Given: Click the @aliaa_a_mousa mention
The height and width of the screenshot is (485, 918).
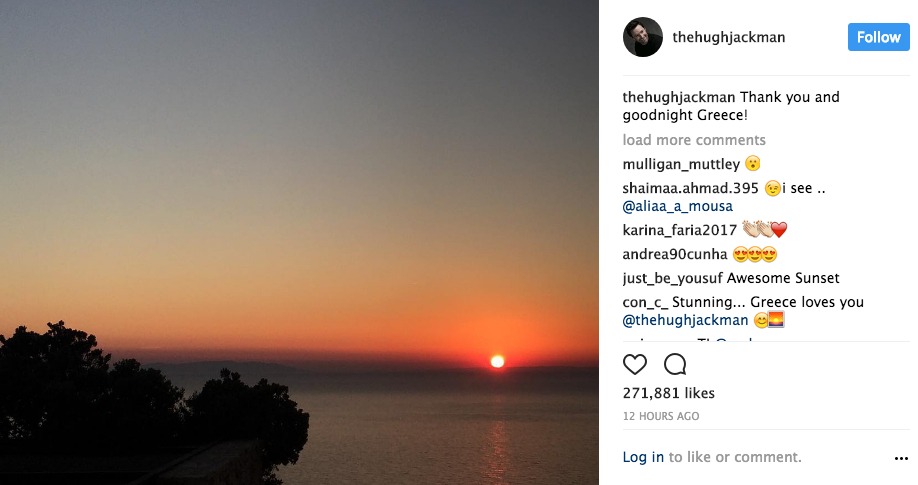Looking at the screenshot, I should pyautogui.click(x=677, y=206).
